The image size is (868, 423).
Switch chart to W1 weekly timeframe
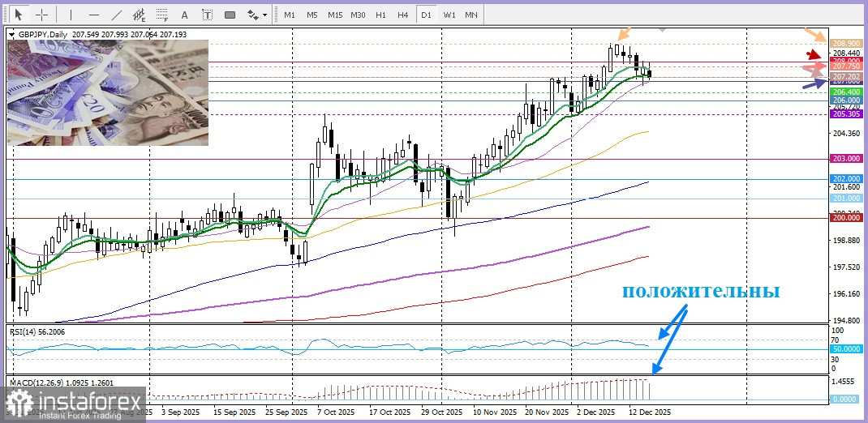[x=449, y=15]
